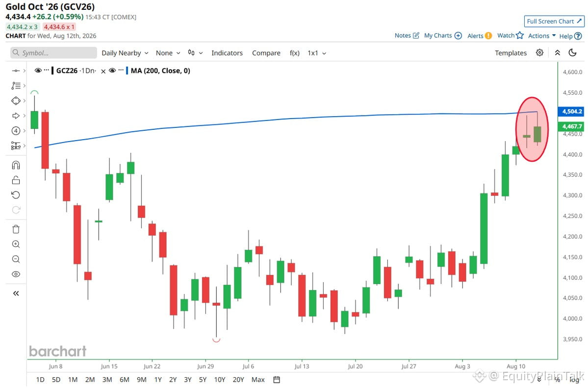
Task: Click the 4,467.7 last price label
Action: click(571, 126)
